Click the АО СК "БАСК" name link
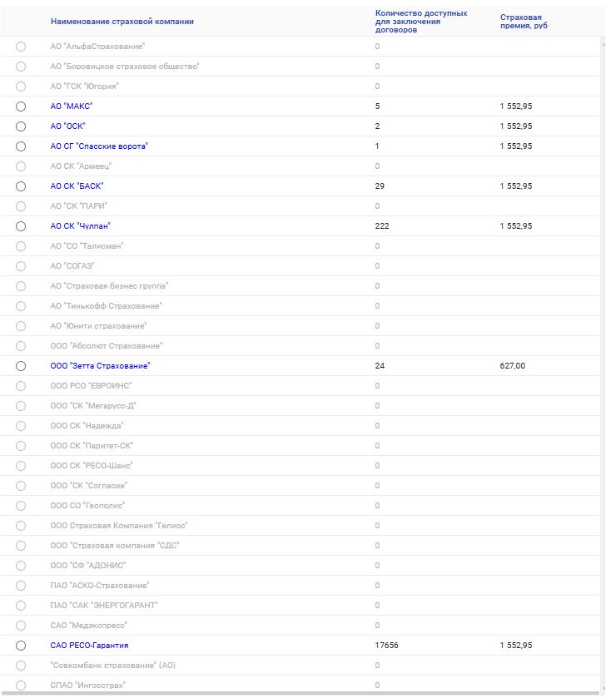The height and width of the screenshot is (698, 616). [x=77, y=186]
